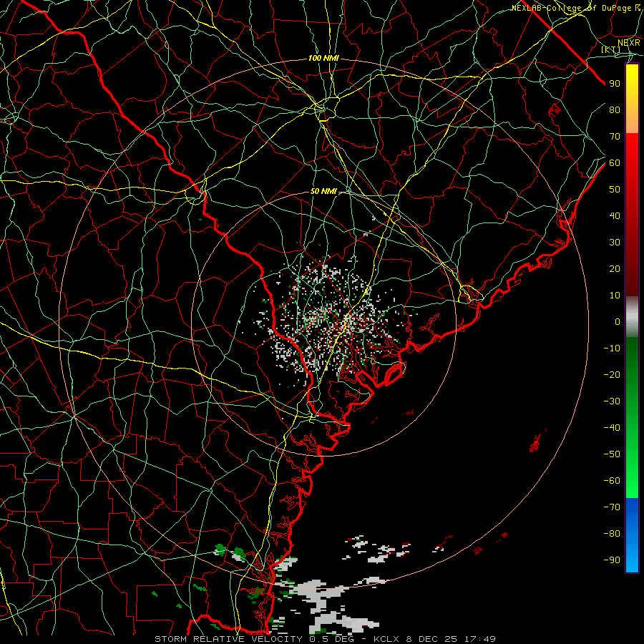Image resolution: width=644 pixels, height=644 pixels.
Task: Click the gray zero-velocity segment of color bar
Action: (632, 317)
